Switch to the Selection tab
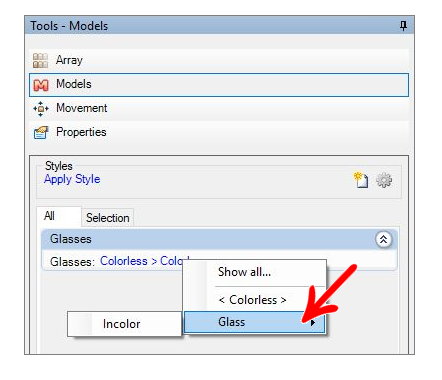Viewport: 442px width, 380px height. pos(108,218)
